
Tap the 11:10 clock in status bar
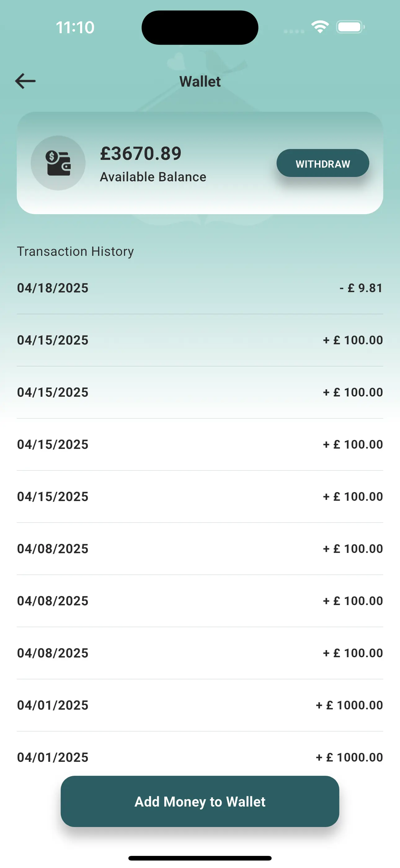75,27
